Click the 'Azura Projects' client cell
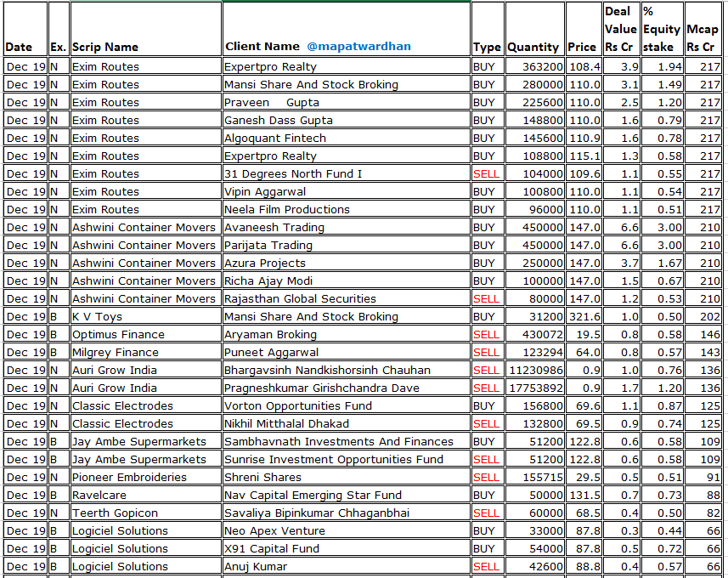 pyautogui.click(x=347, y=263)
